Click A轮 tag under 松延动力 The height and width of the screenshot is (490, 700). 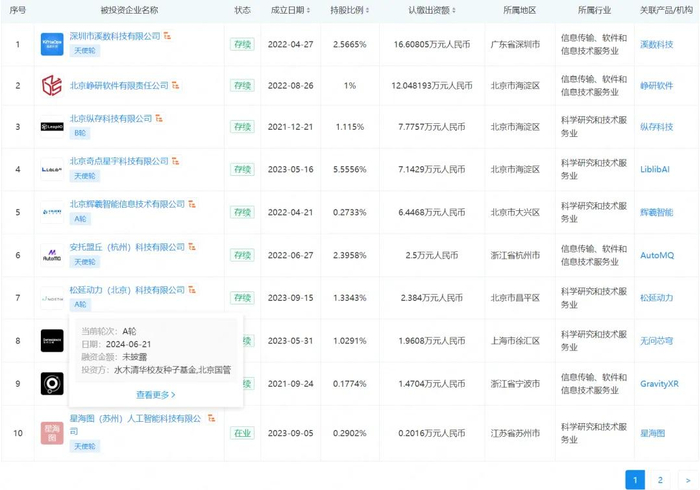coord(80,304)
